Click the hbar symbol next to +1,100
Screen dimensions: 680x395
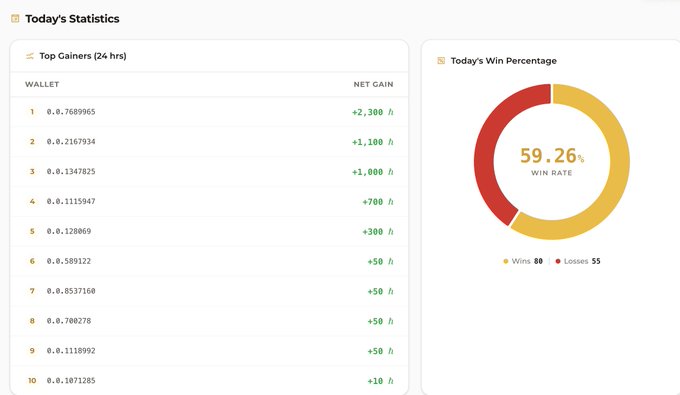coord(391,142)
